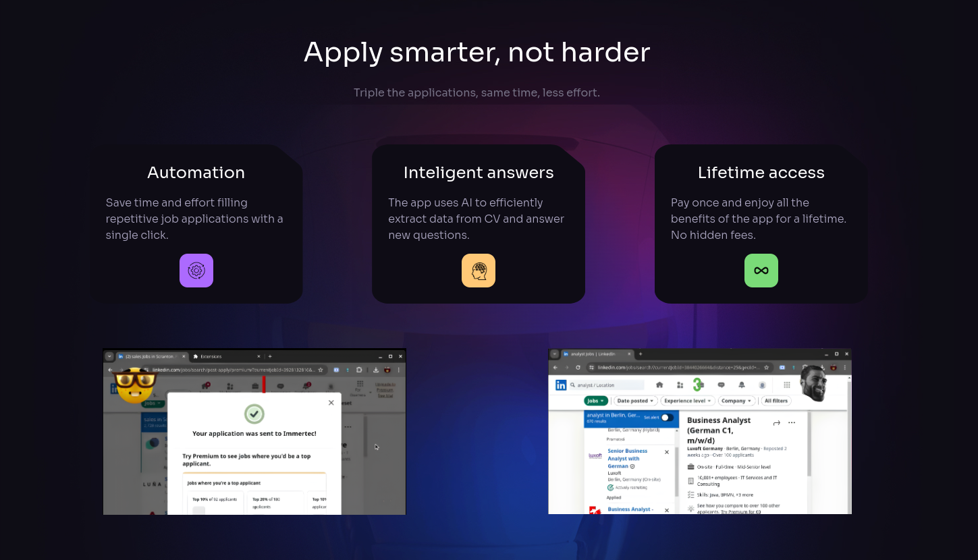The image size is (978, 560).
Task: Click the 'Top 20% of 180 applicants' card
Action: 276,503
